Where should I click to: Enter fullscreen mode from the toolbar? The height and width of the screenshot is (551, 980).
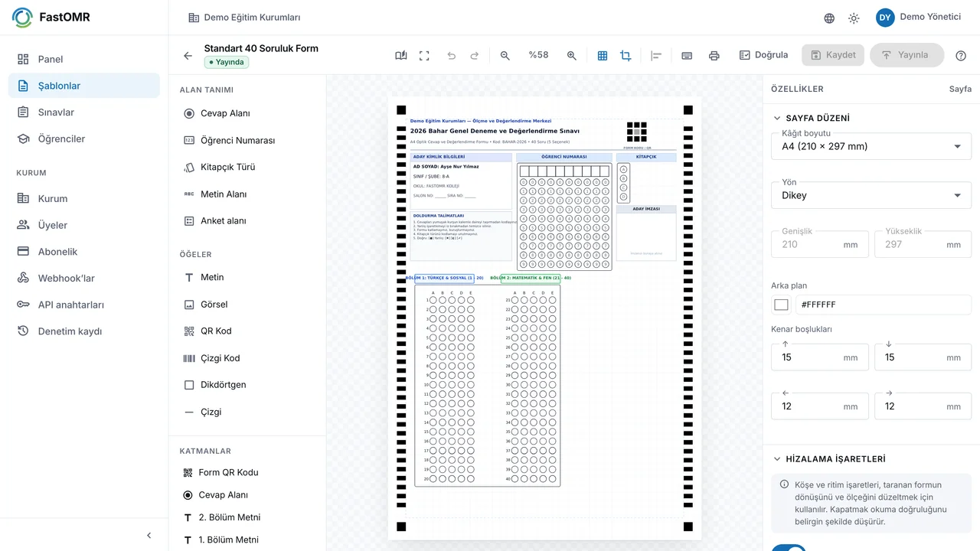click(x=424, y=56)
